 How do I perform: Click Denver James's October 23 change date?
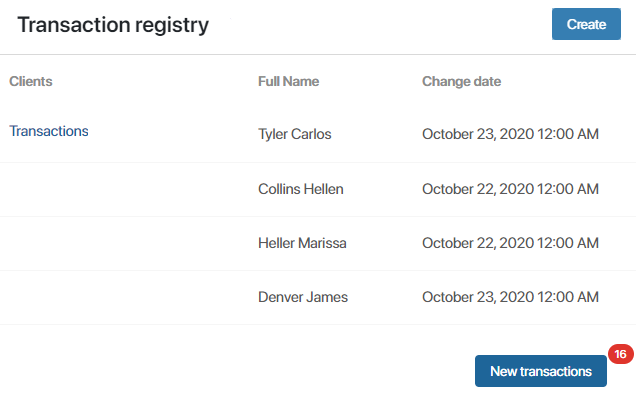[x=510, y=297]
